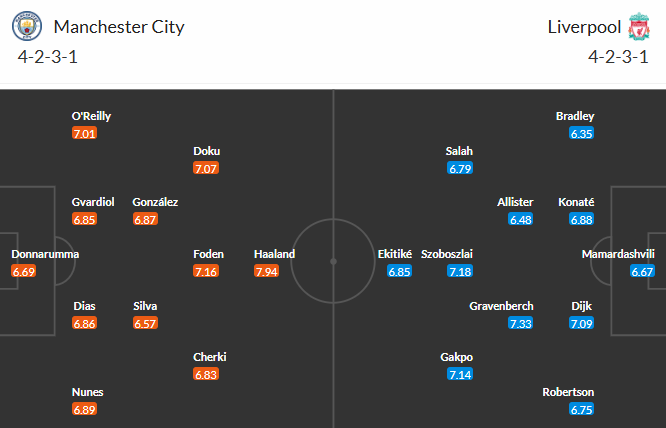Click Donnarumma's 6.69 rating badge
The height and width of the screenshot is (428, 666).
coord(24,271)
